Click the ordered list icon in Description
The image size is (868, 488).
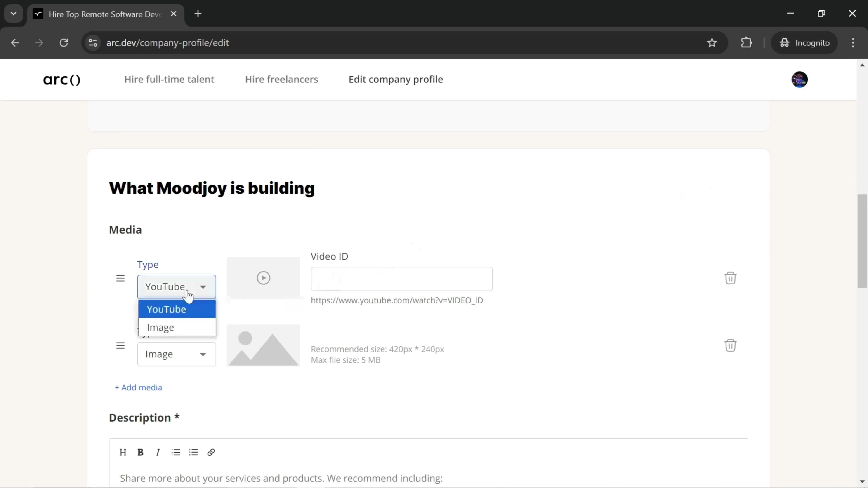coord(194,452)
